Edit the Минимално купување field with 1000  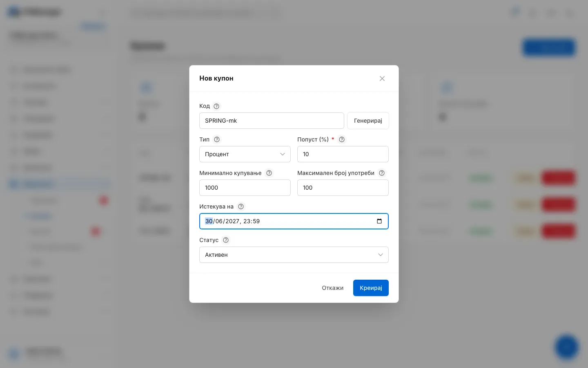[x=245, y=188]
